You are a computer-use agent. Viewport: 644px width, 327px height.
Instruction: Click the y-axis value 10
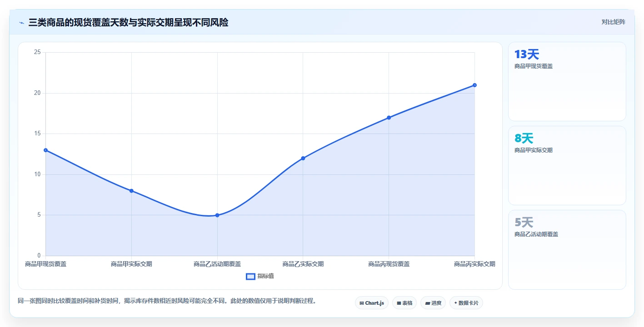37,174
